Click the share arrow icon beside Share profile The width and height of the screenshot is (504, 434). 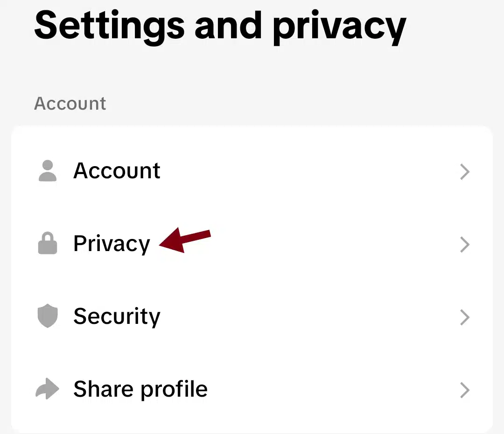47,389
